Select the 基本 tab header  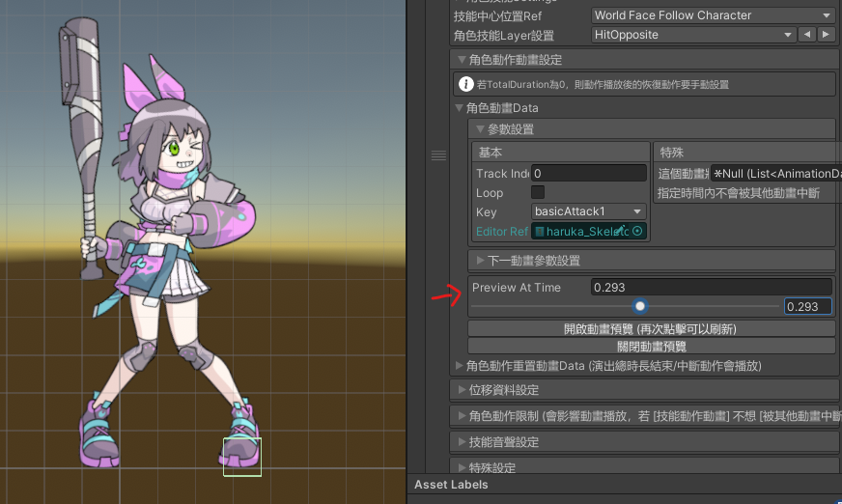pyautogui.click(x=561, y=153)
